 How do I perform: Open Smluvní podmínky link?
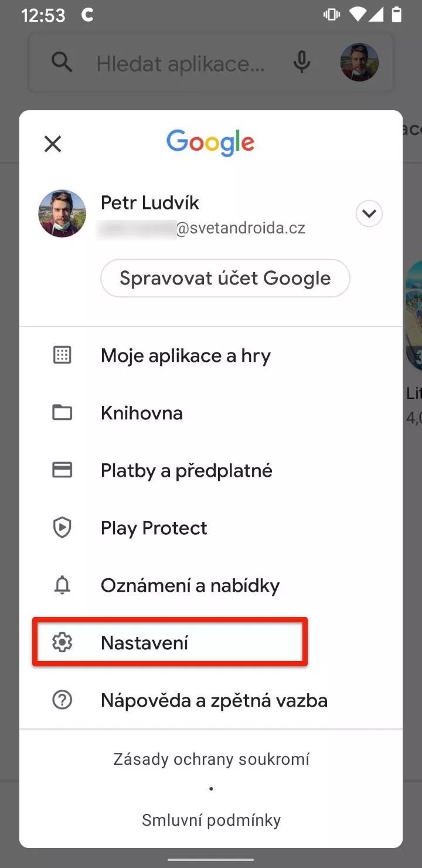(211, 819)
